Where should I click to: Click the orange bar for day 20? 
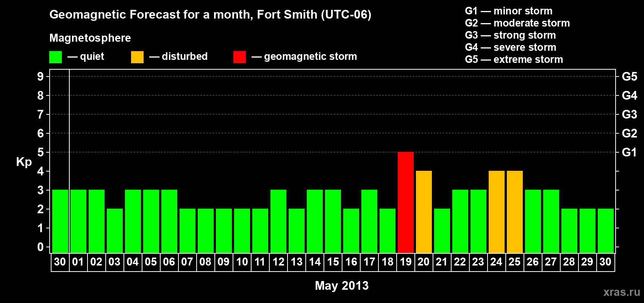[x=424, y=212]
